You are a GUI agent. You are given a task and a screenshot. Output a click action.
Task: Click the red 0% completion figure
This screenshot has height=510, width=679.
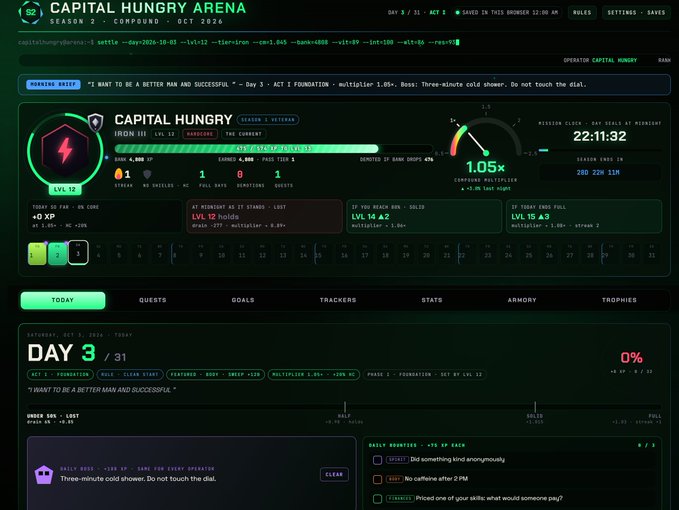(631, 358)
